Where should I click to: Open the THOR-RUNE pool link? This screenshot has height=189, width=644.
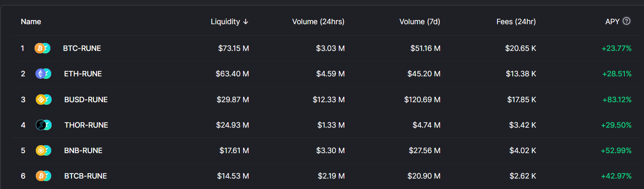(86, 125)
